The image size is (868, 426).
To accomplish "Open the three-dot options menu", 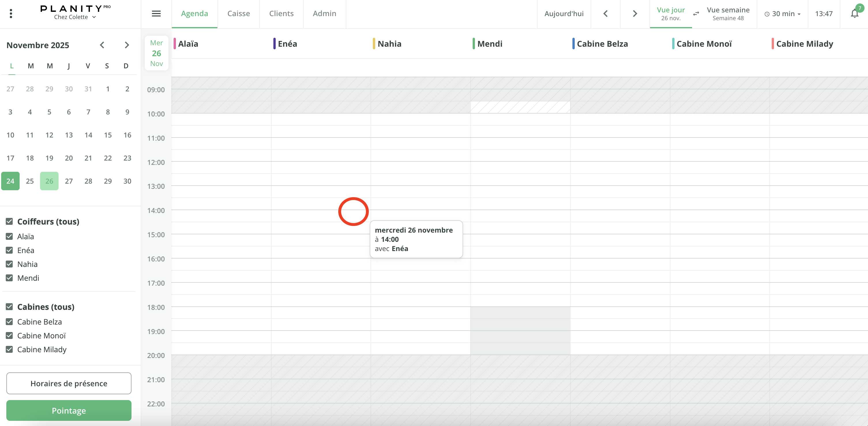I will 11,14.
